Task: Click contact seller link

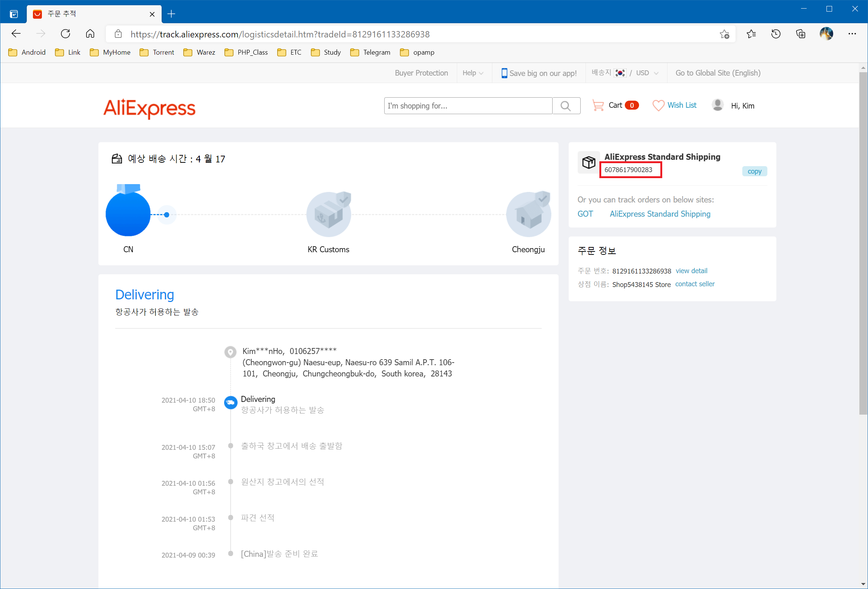Action: [x=695, y=284]
